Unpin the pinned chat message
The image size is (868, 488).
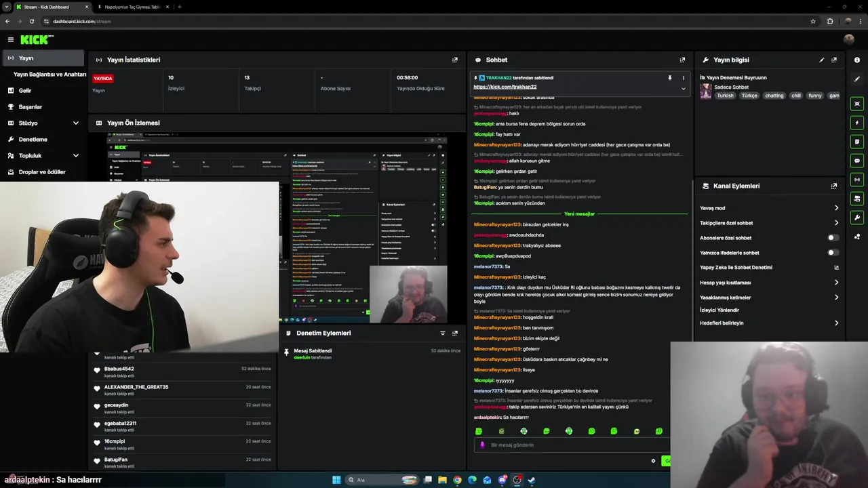point(670,78)
